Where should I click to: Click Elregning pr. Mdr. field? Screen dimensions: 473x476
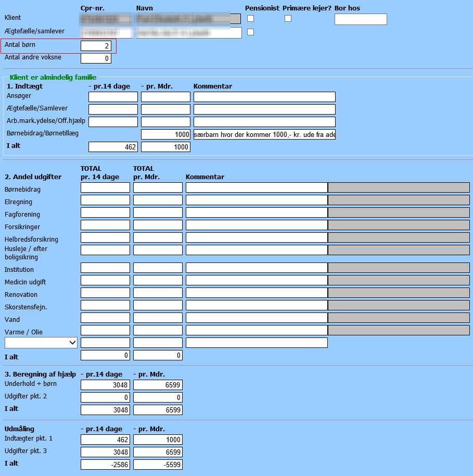(158, 200)
